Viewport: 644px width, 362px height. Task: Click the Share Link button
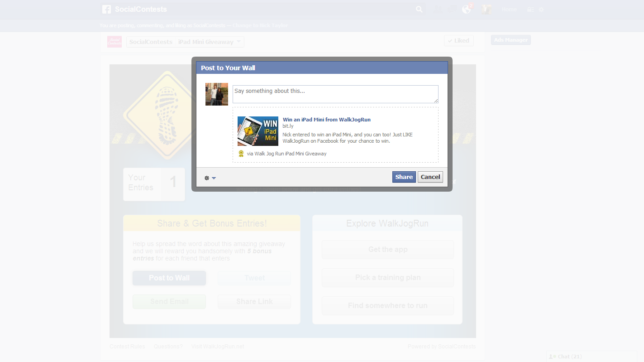pyautogui.click(x=254, y=302)
